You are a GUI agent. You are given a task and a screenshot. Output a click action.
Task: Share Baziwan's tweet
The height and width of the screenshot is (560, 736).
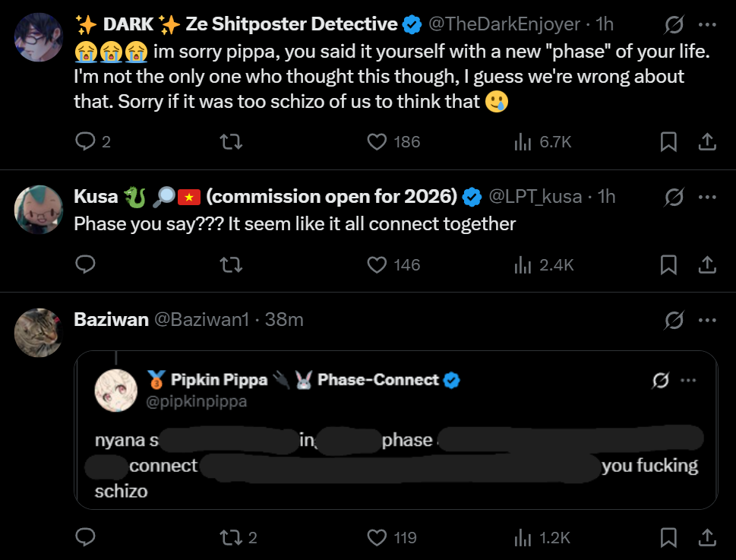[x=706, y=538]
